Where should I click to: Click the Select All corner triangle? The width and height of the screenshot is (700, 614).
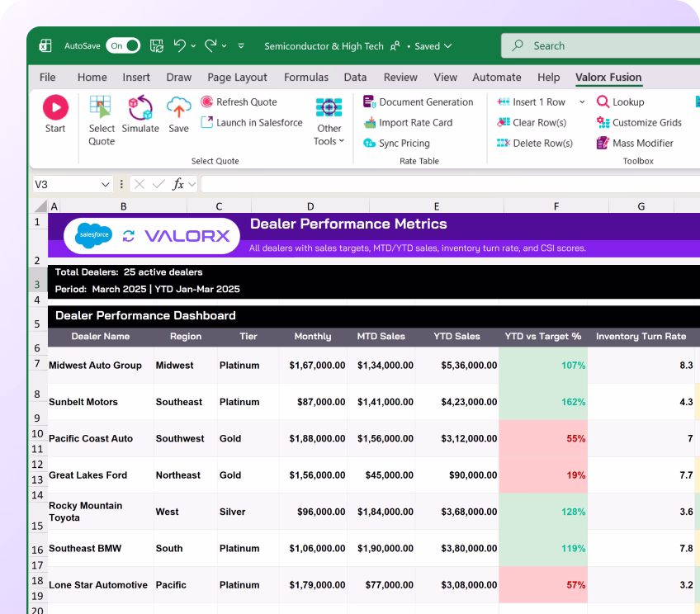click(x=41, y=205)
